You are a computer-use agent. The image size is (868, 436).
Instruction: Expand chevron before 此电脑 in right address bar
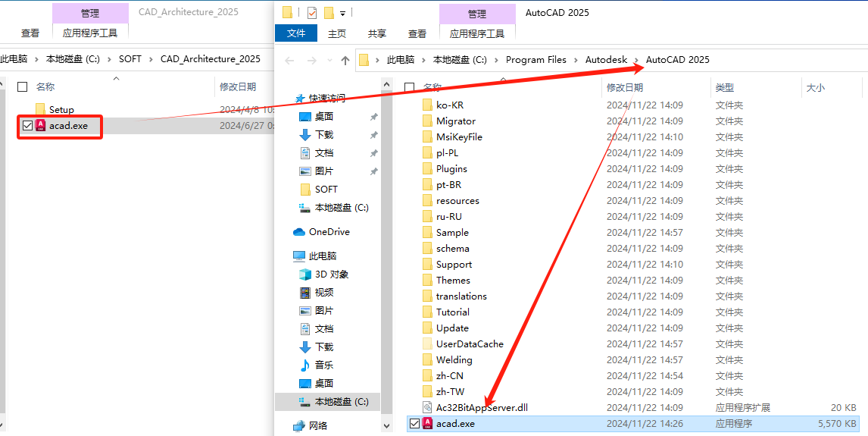(378, 60)
